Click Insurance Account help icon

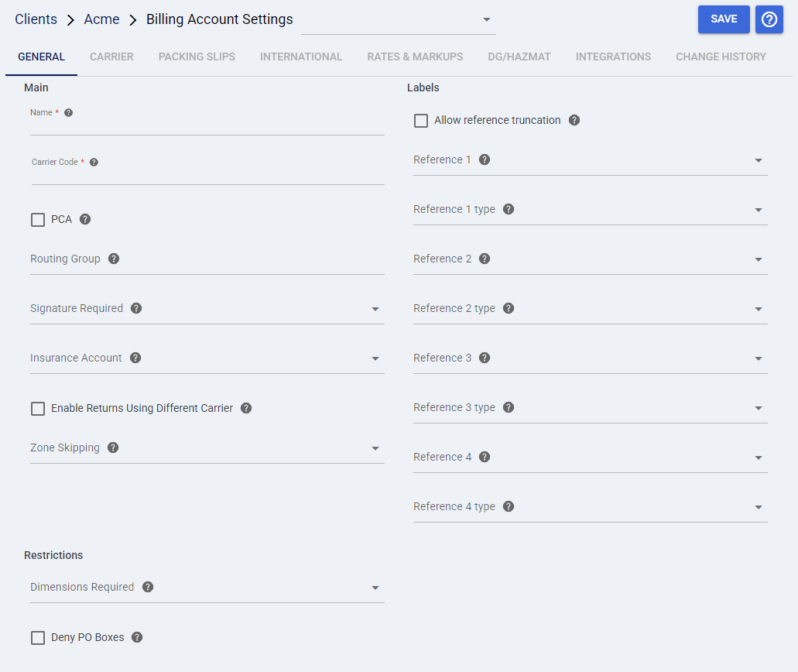click(135, 358)
